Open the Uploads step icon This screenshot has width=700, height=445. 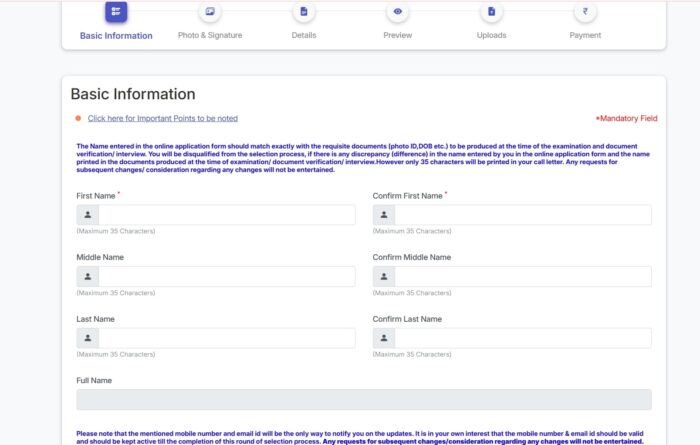491,12
